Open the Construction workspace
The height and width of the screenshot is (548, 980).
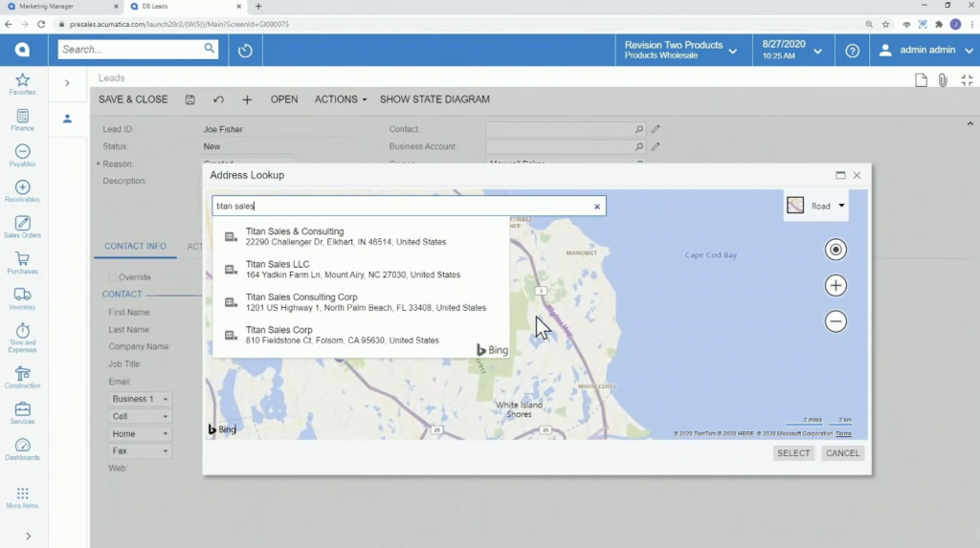23,378
